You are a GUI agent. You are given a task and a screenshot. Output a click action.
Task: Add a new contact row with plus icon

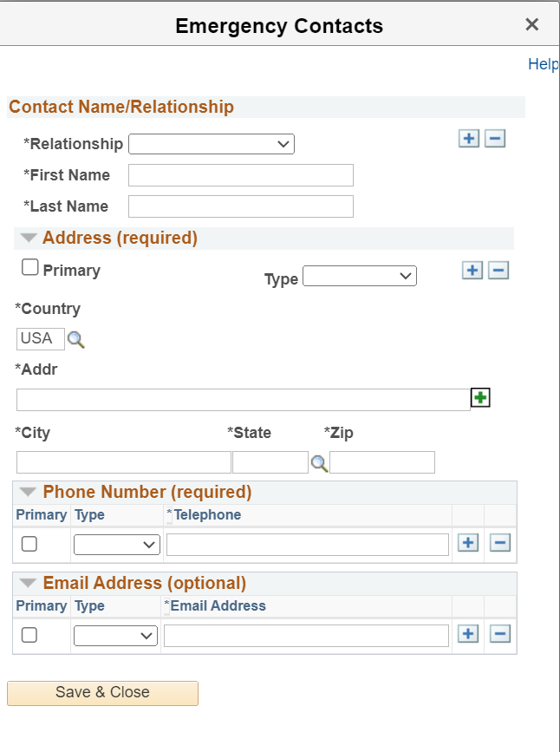[469, 139]
